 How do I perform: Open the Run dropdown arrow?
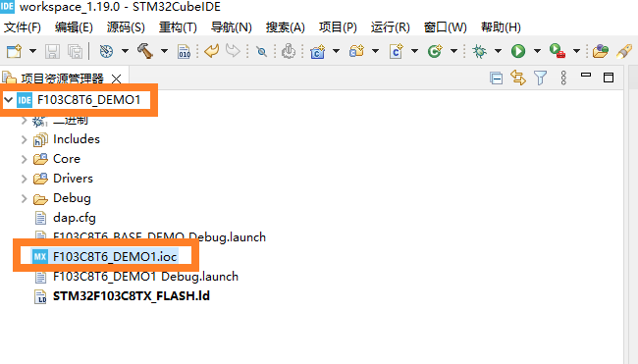pyautogui.click(x=537, y=51)
